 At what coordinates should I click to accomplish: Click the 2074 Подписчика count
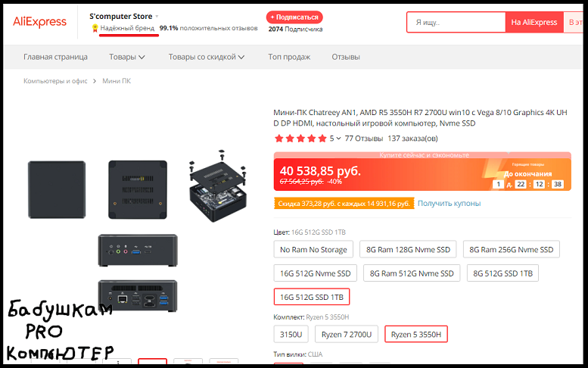click(x=295, y=30)
